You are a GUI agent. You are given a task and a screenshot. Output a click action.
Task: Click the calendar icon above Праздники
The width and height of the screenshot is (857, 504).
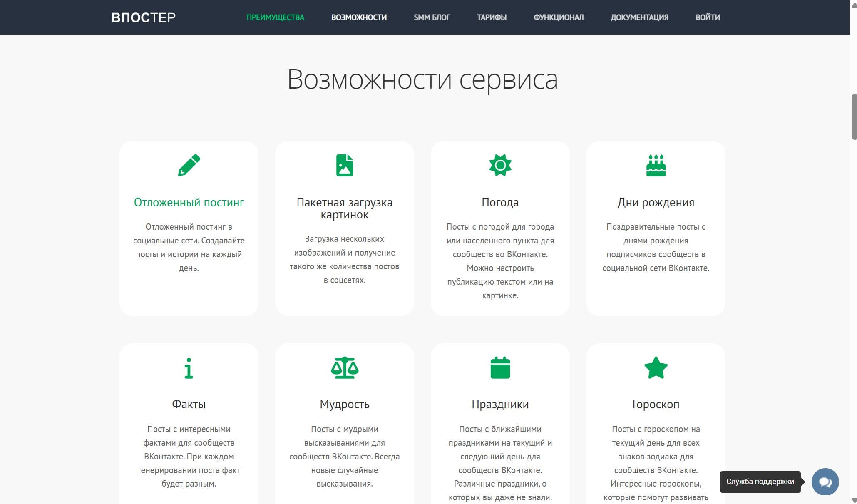[500, 368]
